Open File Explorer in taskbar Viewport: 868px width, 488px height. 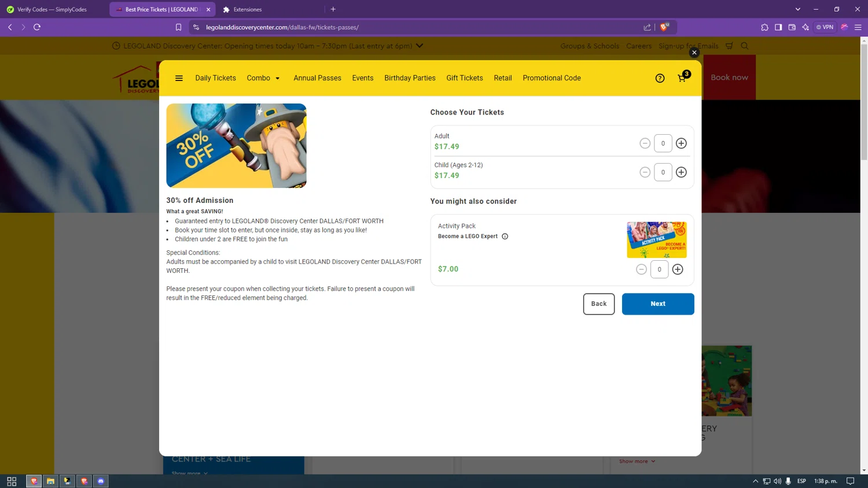click(51, 481)
